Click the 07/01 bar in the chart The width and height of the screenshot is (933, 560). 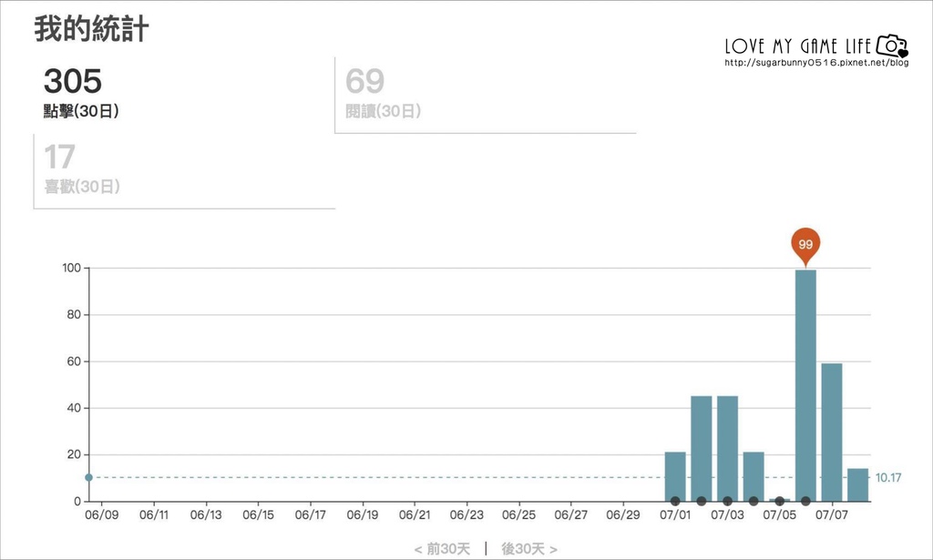tap(675, 476)
